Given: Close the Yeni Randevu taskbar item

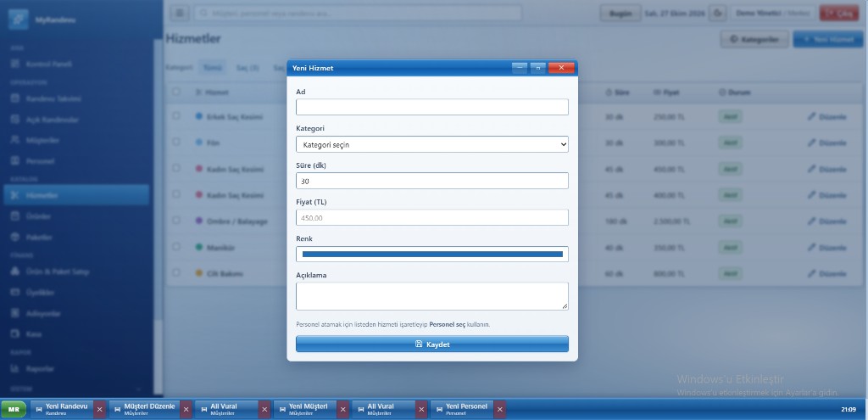Looking at the screenshot, I should tap(100, 410).
